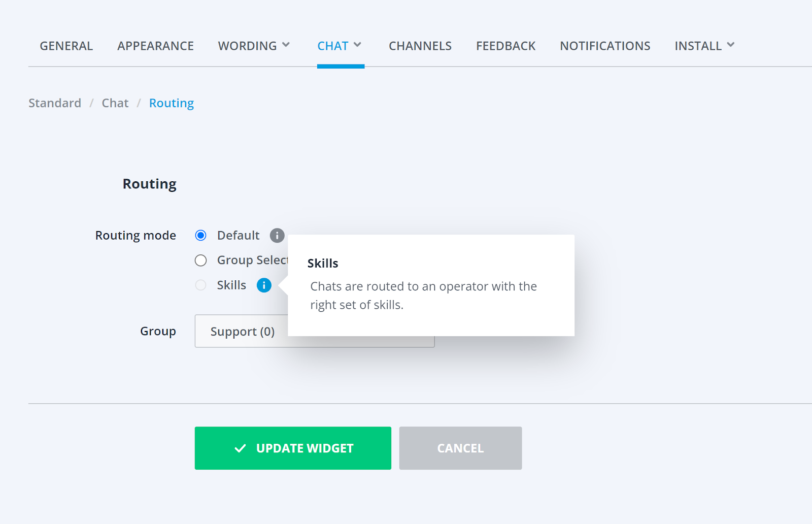Go to the Channels tab

(x=420, y=46)
